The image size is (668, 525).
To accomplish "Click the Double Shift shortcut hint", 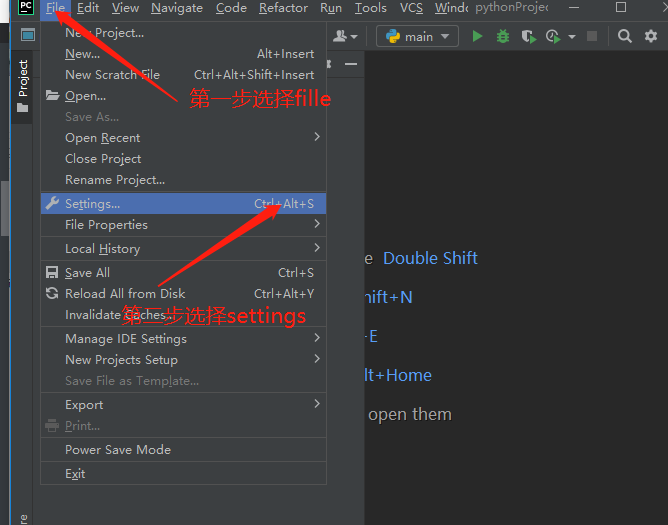I will (430, 258).
